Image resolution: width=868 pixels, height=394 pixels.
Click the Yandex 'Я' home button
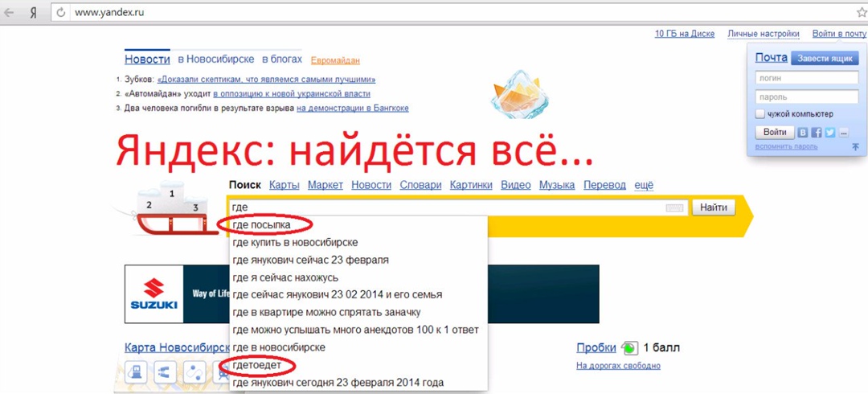(x=33, y=13)
